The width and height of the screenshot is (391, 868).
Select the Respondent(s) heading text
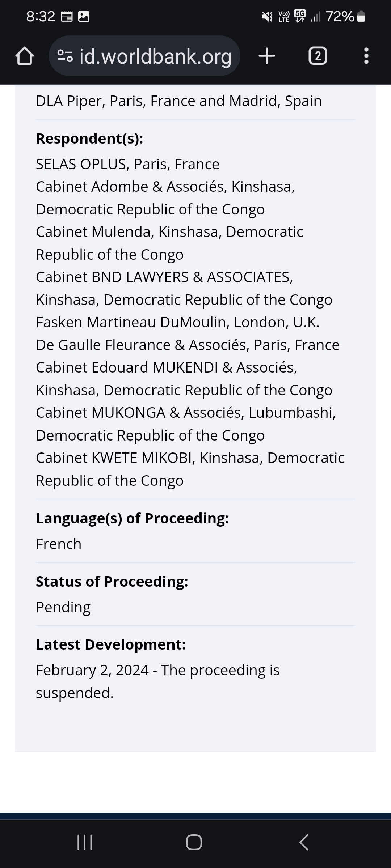point(89,139)
